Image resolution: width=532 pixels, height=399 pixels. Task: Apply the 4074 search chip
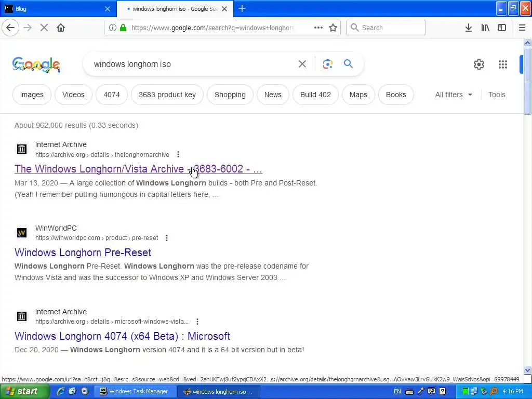point(112,95)
